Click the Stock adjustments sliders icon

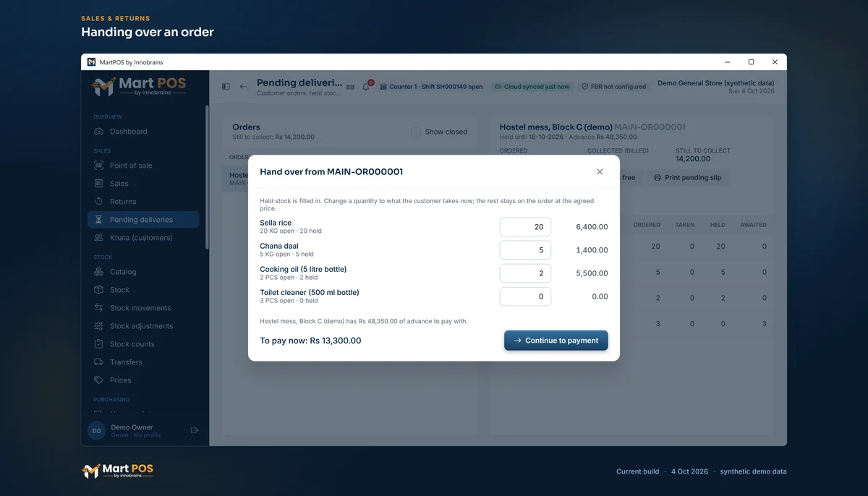pos(98,326)
